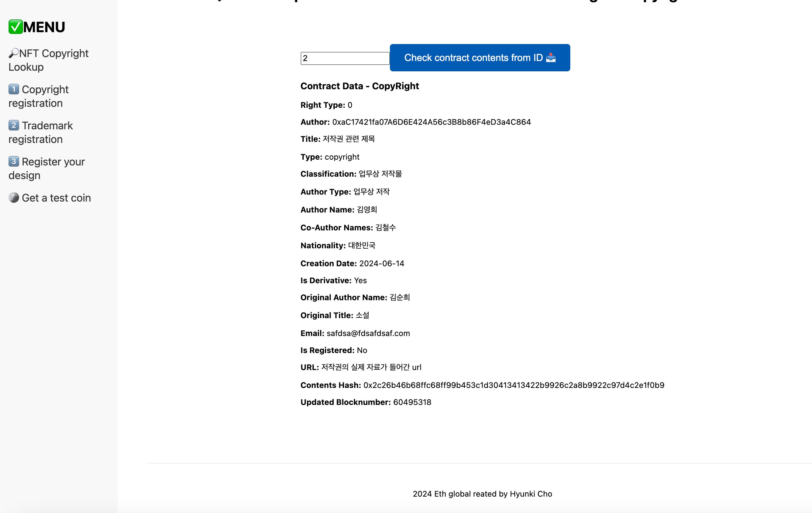Select the Is Derivative value Yes

[360, 280]
